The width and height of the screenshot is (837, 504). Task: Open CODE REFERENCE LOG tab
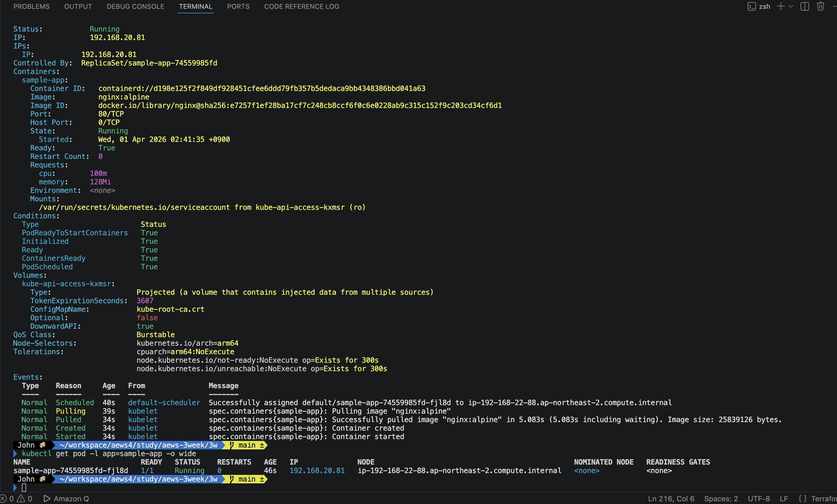coord(302,6)
